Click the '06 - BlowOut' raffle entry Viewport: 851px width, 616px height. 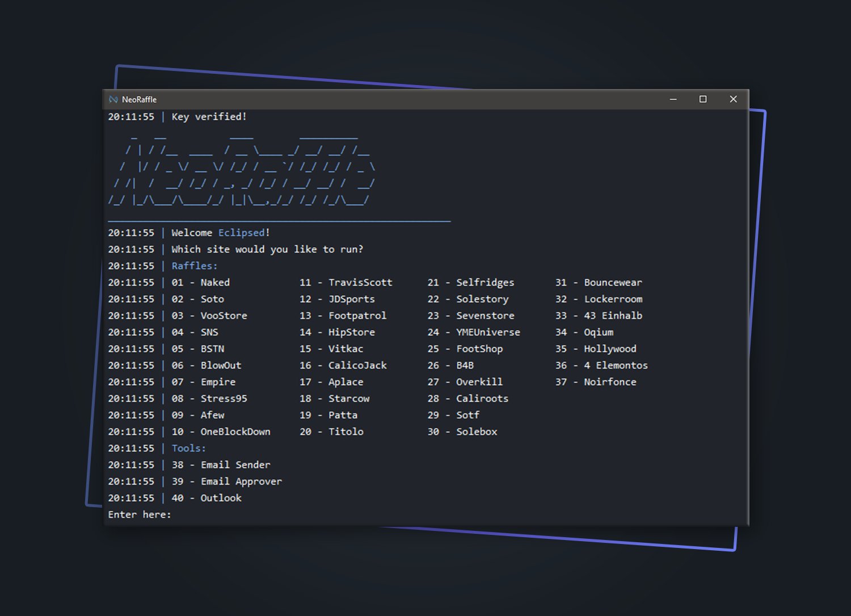[207, 365]
